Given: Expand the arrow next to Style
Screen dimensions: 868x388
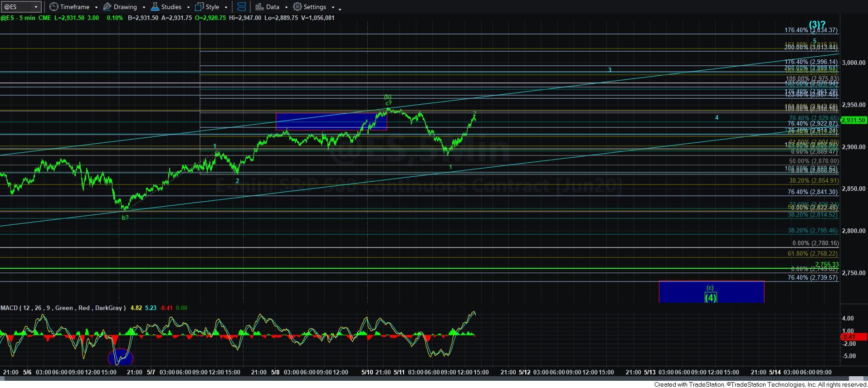Looking at the screenshot, I should pos(226,7).
